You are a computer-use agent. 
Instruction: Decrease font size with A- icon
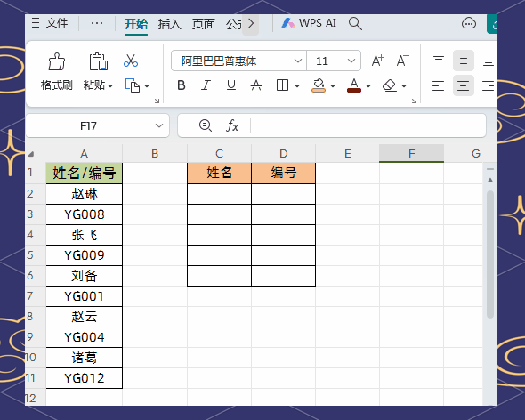402,61
